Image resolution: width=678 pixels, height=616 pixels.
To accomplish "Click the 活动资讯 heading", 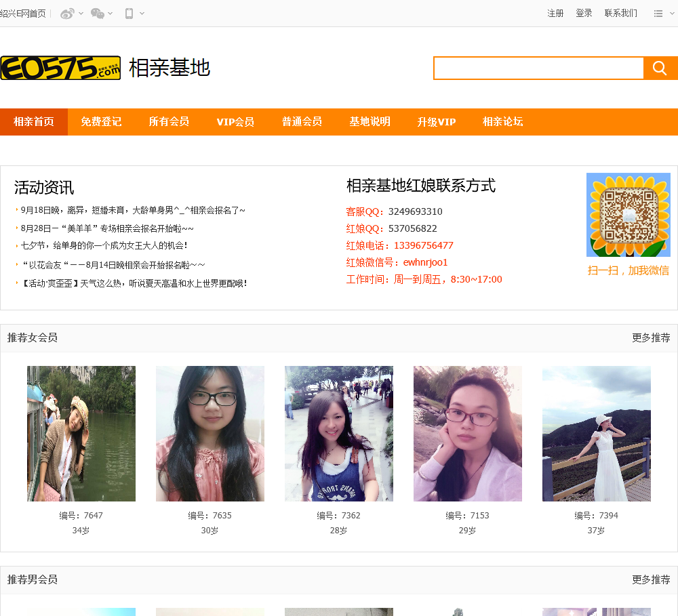I will tap(44, 188).
